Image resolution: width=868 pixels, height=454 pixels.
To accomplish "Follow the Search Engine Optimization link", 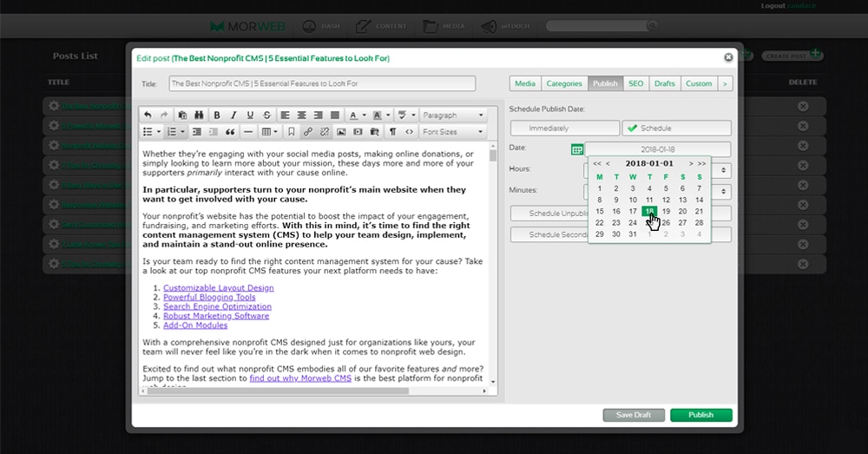I will [217, 306].
